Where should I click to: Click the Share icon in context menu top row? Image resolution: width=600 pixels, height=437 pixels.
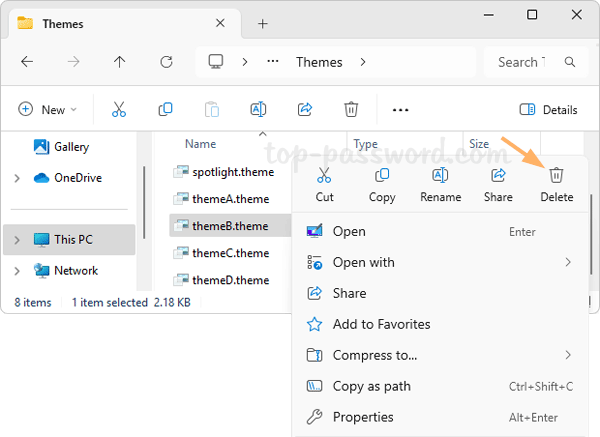click(x=498, y=177)
